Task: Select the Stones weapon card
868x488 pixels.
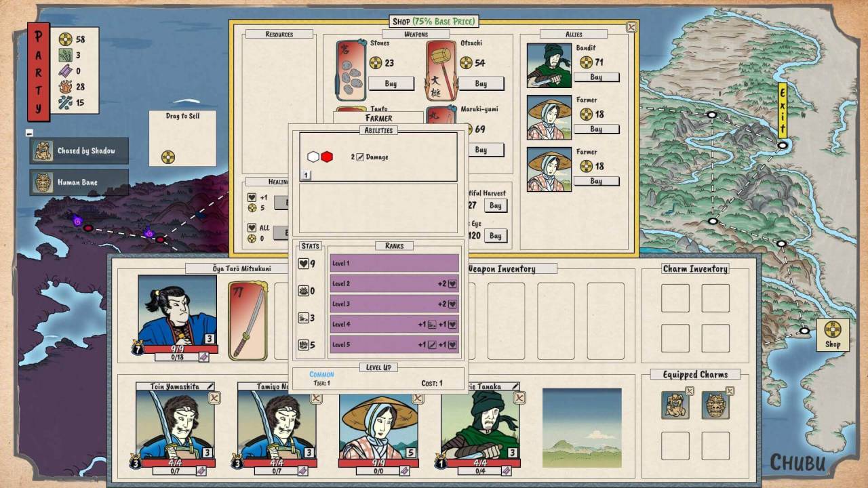Action: pyautogui.click(x=351, y=70)
